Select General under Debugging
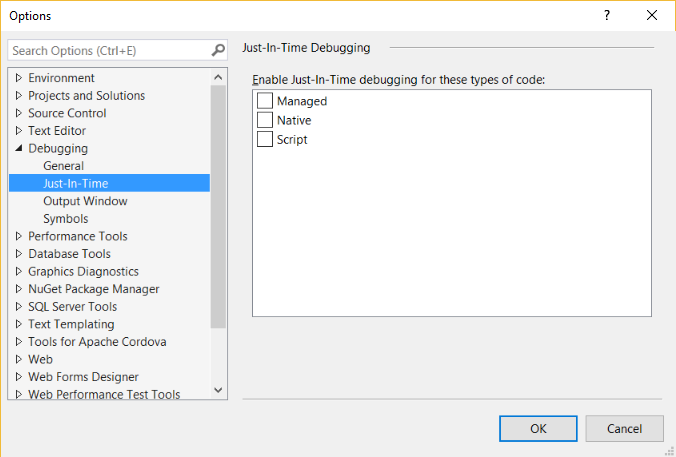The image size is (676, 457). click(x=63, y=166)
